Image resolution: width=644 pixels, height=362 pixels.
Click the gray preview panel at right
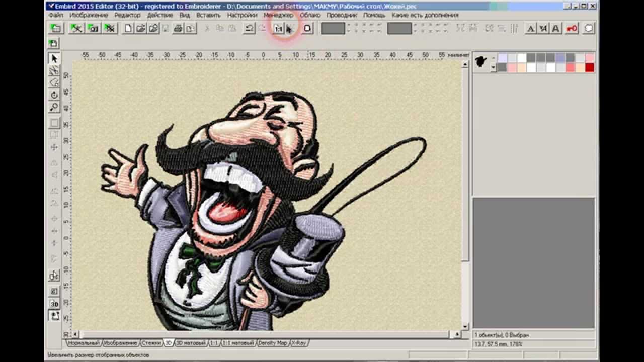534,263
